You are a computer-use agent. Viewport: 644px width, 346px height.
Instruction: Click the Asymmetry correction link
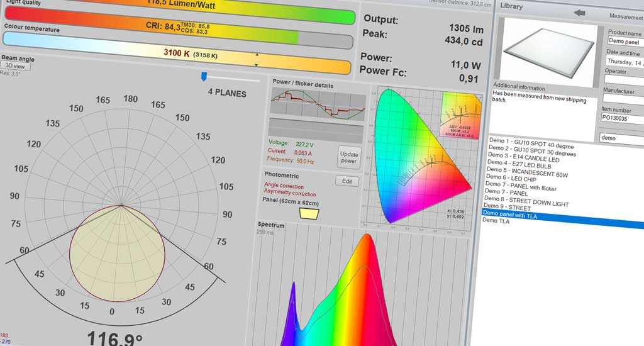(290, 193)
